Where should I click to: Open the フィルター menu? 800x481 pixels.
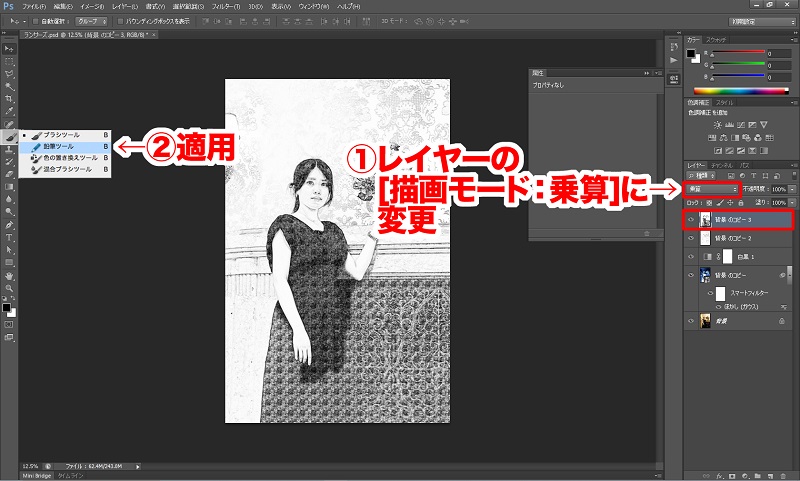pos(226,7)
